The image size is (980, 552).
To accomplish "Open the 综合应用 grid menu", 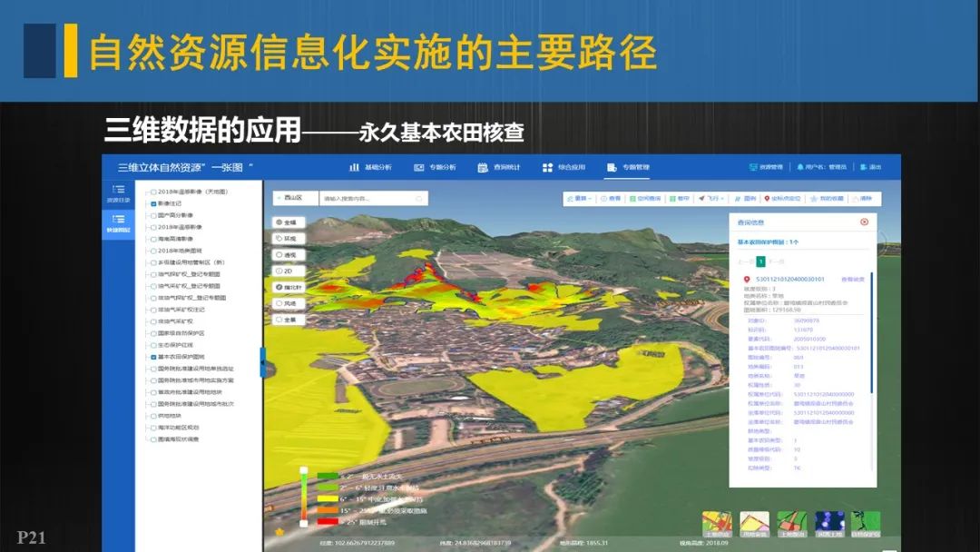I will click(x=563, y=168).
